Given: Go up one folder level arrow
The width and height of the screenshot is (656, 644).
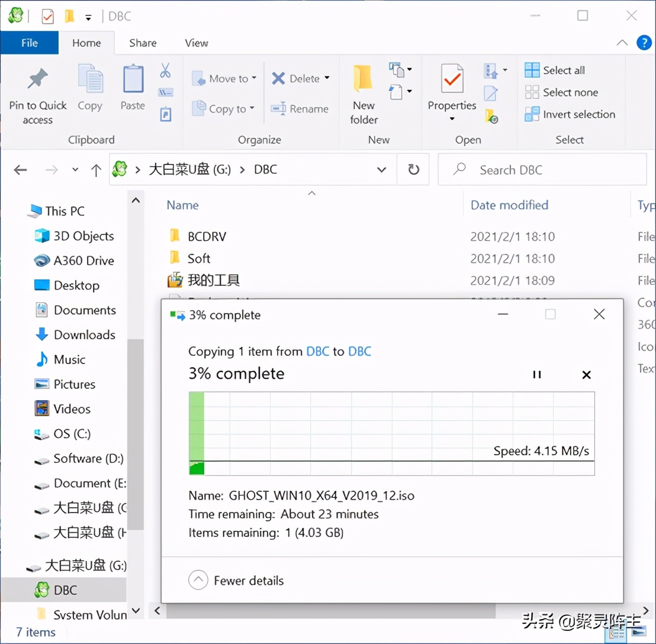Looking at the screenshot, I should 97,170.
